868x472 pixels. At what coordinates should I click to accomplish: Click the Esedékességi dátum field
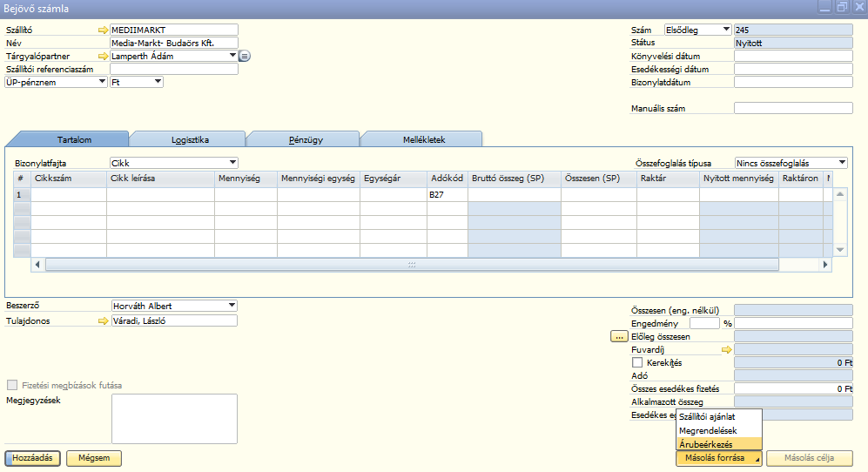pos(793,69)
